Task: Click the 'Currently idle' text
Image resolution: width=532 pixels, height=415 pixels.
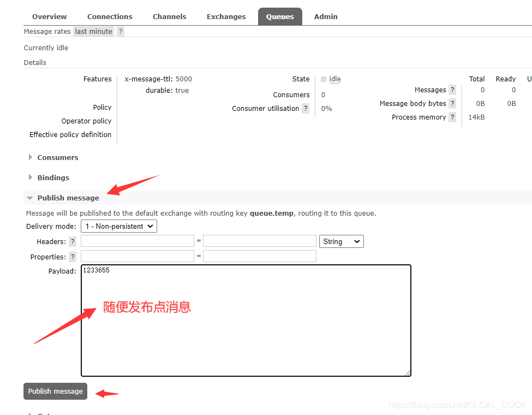Action: 46,48
